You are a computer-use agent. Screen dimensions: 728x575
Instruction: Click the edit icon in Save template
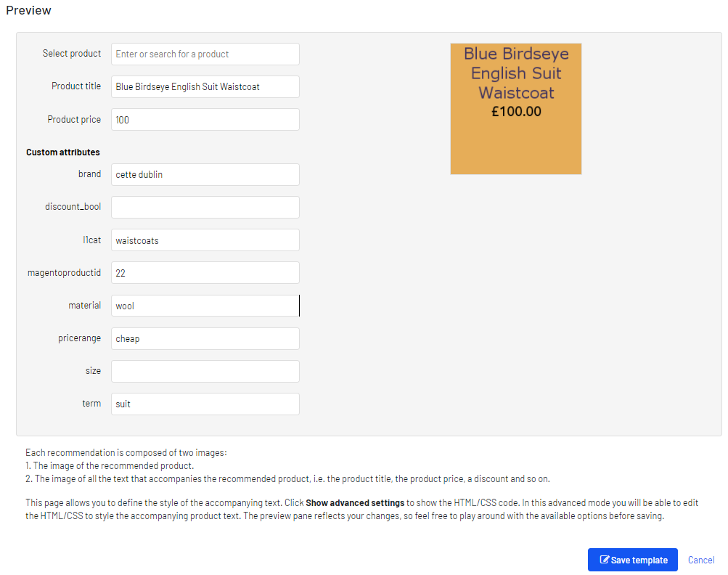604,560
